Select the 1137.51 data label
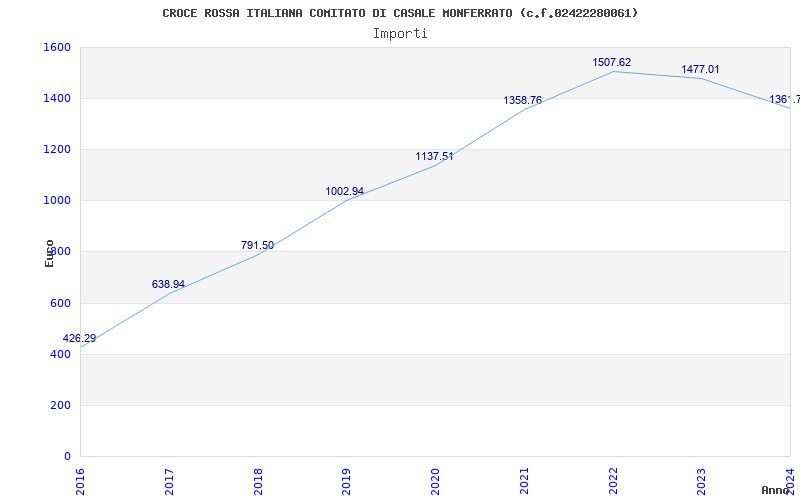 tap(434, 157)
